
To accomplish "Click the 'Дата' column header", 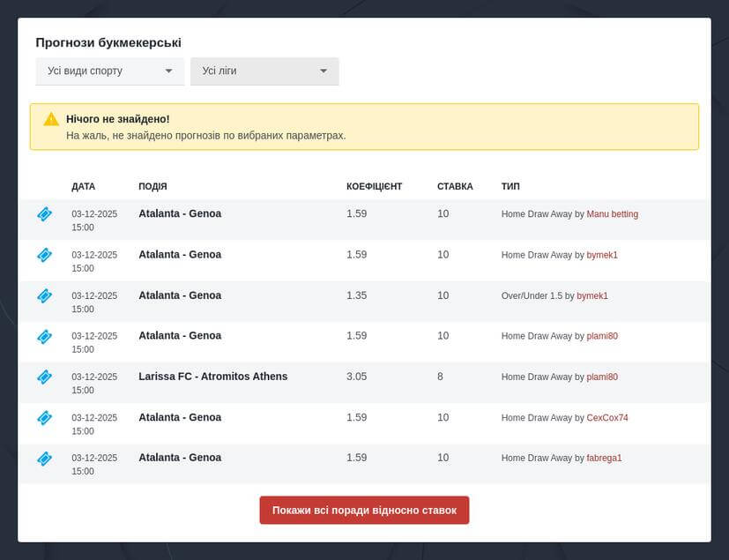I will 83,187.
